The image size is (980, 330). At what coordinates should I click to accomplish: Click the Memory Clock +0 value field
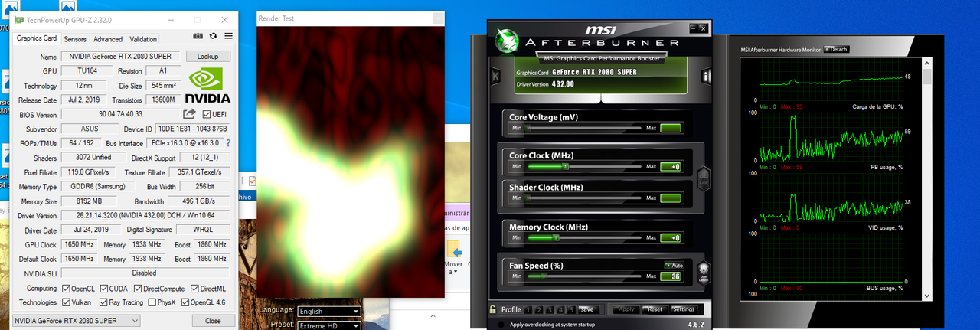click(x=671, y=237)
